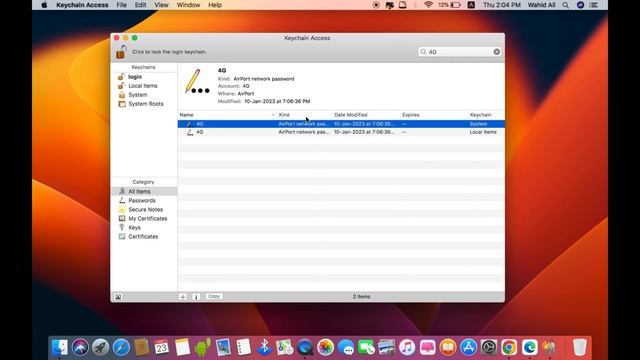Open Spotlight search in the menu bar
Image resolution: width=640 pixels, height=360 pixels.
tap(565, 5)
